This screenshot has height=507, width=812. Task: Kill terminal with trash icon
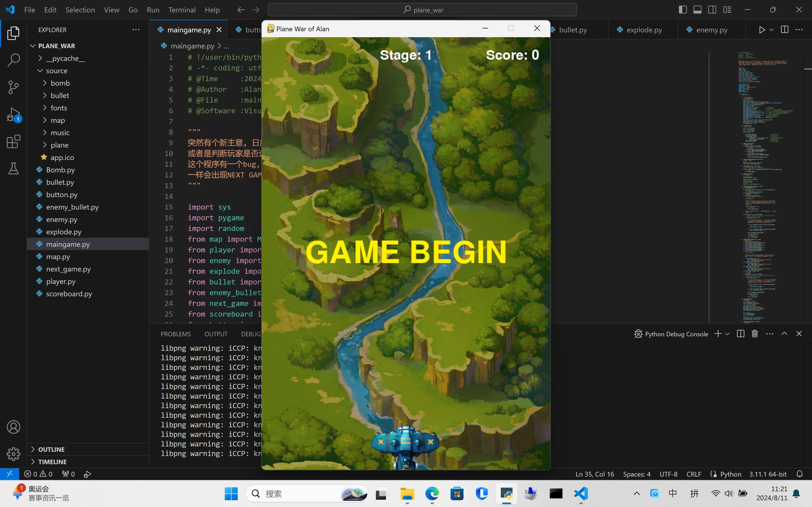tap(754, 334)
